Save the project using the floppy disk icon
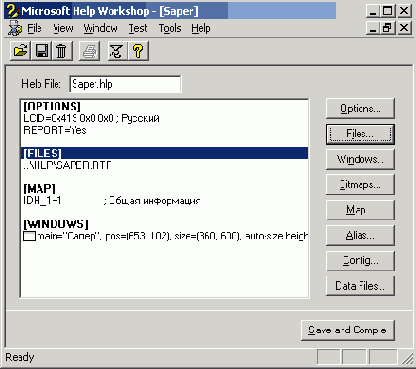Viewport: 416px width, 369px height. (41, 51)
